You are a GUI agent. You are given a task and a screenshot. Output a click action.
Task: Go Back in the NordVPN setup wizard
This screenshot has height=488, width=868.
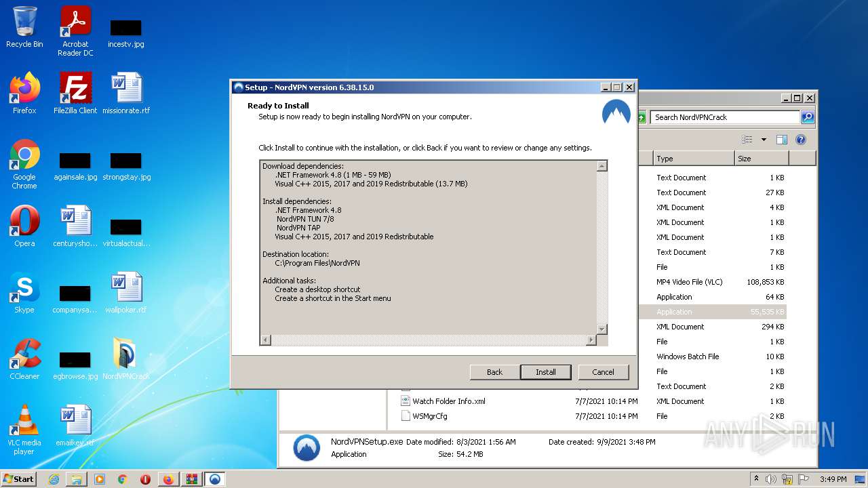495,372
